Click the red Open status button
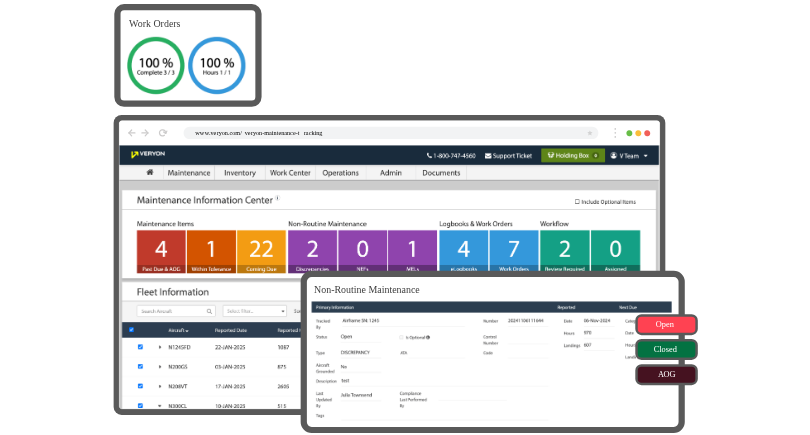Image resolution: width=810 pixels, height=435 pixels. click(x=666, y=324)
